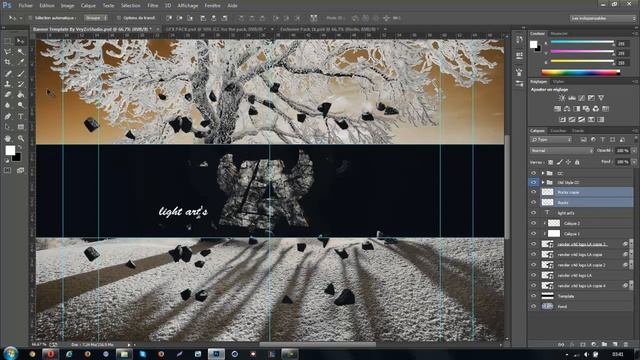Add a Curves adjustment layer
The width and height of the screenshot is (640, 360).
582,98
